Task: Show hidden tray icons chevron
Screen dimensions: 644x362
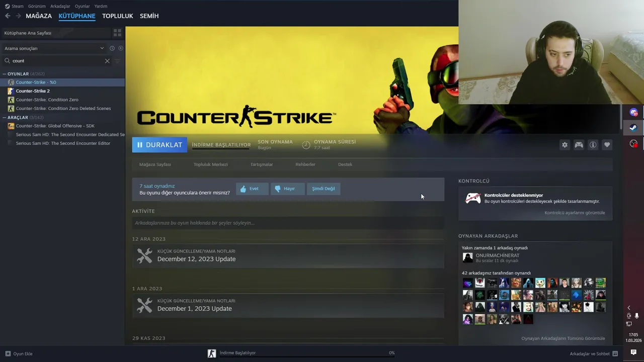Action: tap(628, 308)
